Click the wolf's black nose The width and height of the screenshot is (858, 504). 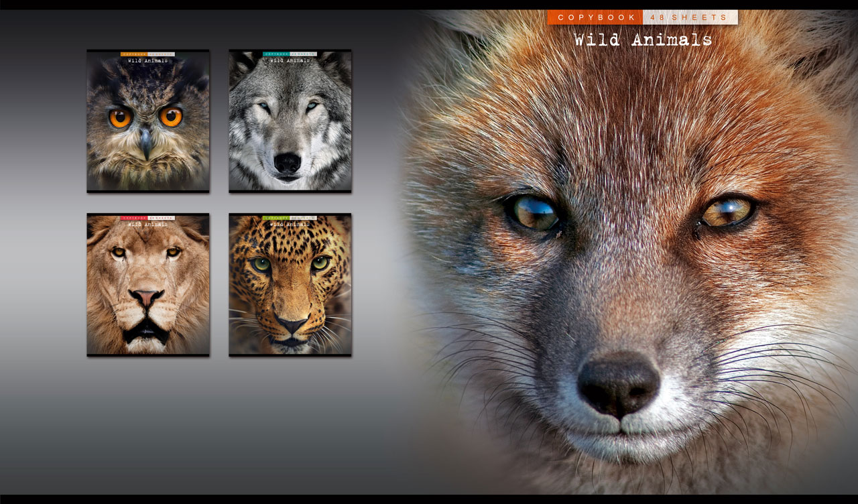(287, 162)
